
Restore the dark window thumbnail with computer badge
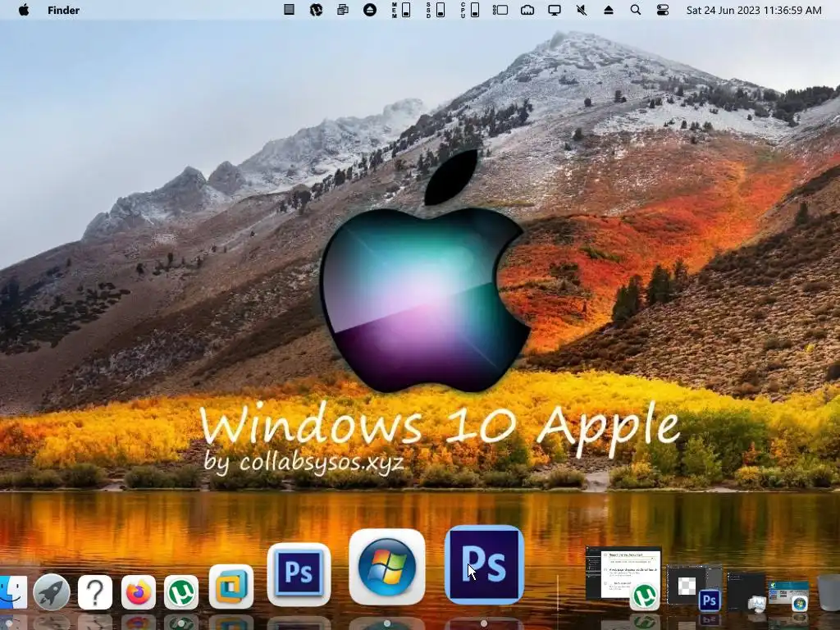tap(746, 591)
